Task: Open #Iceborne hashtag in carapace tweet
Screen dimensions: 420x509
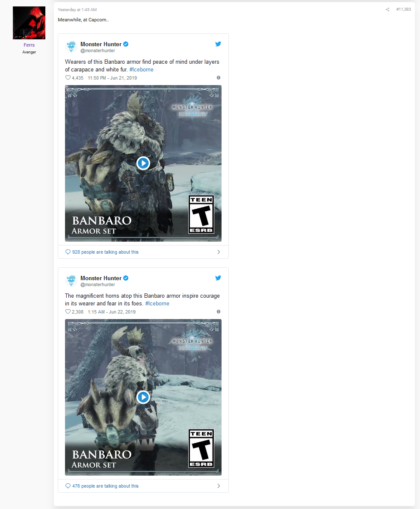Action: [142, 69]
